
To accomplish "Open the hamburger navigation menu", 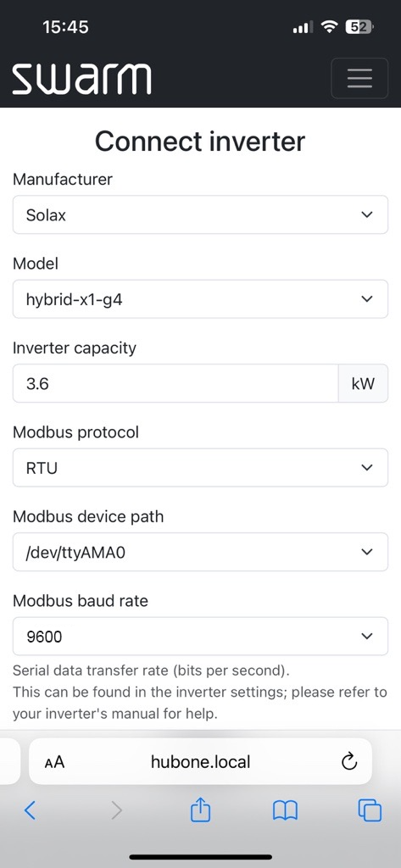I will coord(359,78).
